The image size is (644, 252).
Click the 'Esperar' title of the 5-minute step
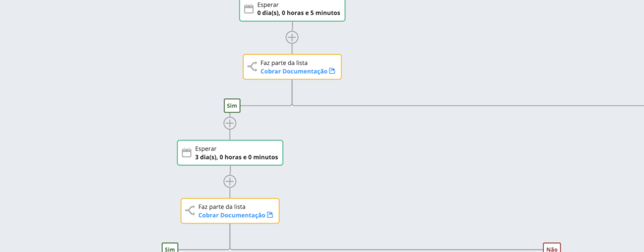tap(268, 5)
